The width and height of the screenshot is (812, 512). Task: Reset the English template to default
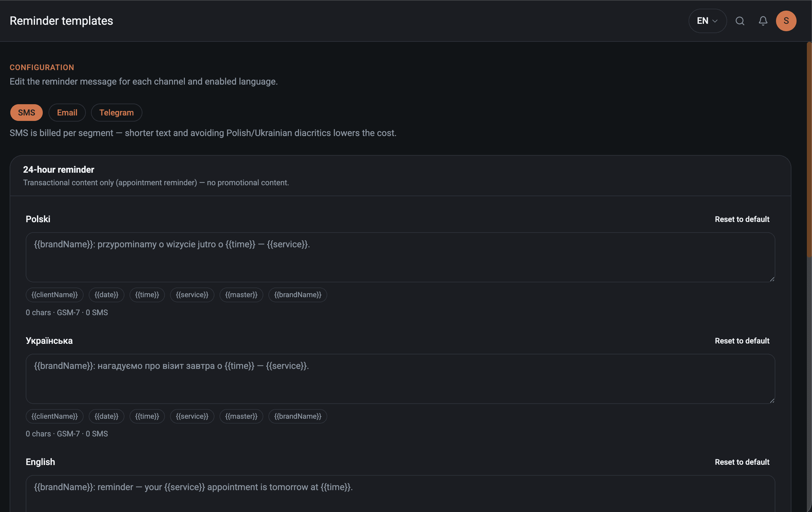tap(742, 462)
